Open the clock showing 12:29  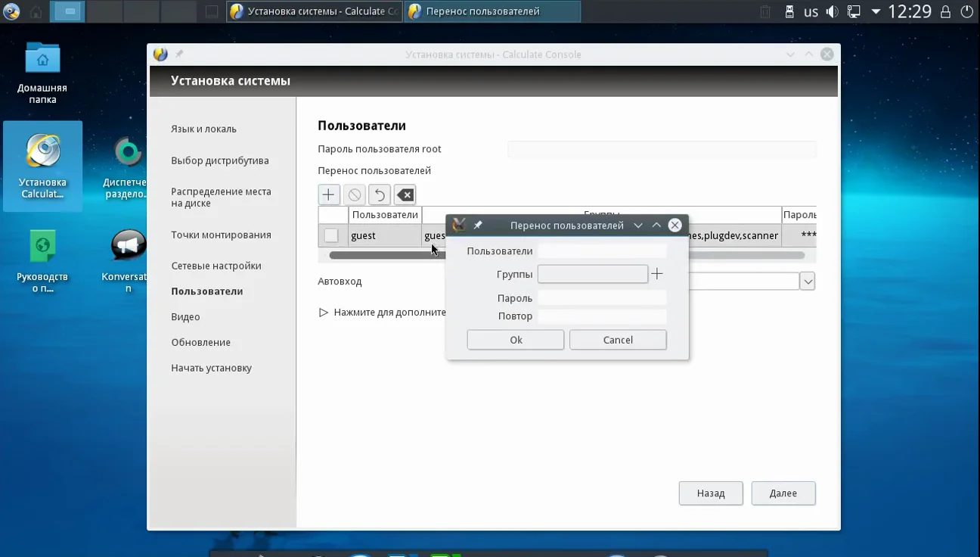[910, 12]
